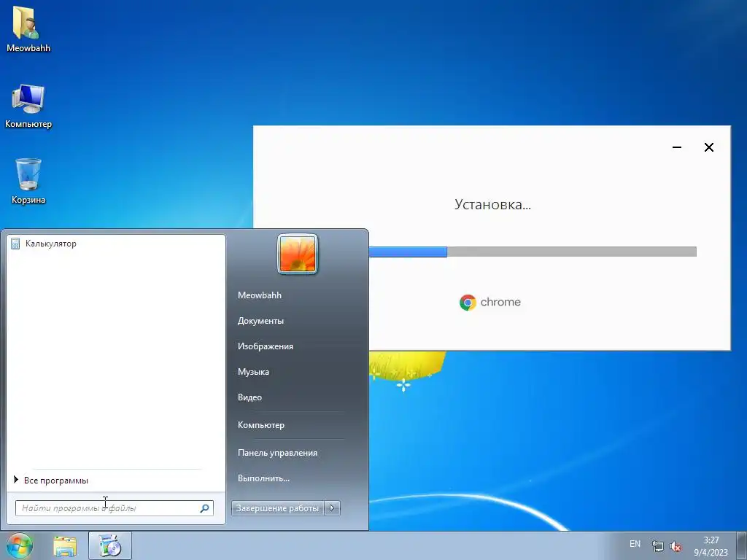Click the search magnifier icon in Start menu
The width and height of the screenshot is (747, 560).
point(204,508)
